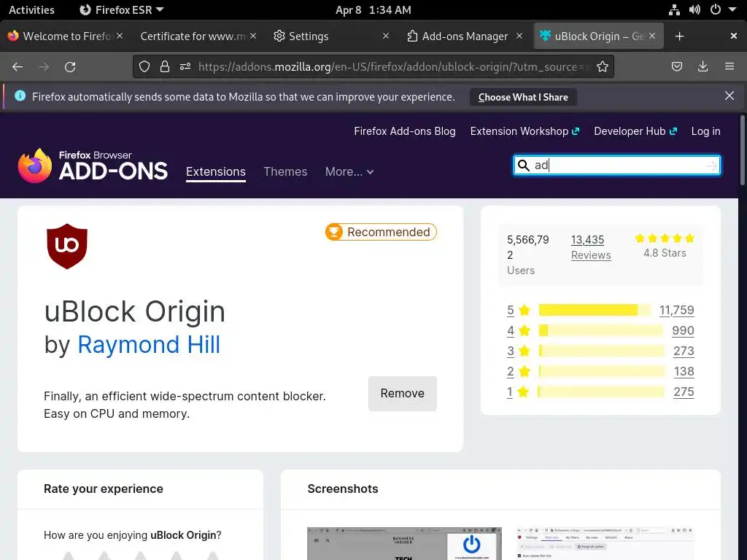Open the Pocket save icon
The image size is (747, 560).
tap(676, 66)
